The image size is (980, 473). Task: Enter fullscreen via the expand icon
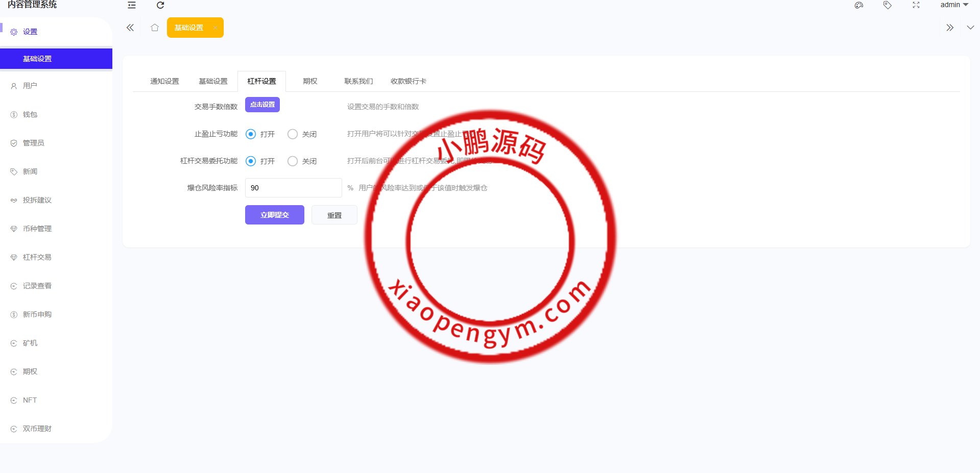coord(916,5)
